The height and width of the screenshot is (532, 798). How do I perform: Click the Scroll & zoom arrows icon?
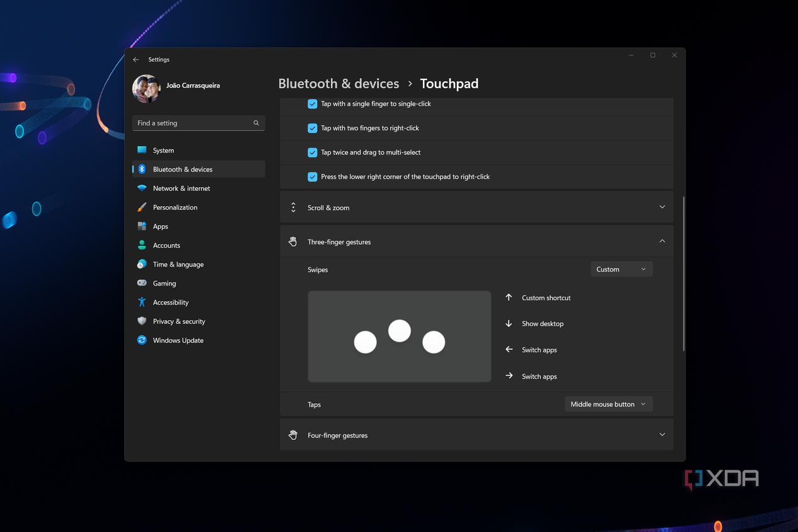[293, 207]
